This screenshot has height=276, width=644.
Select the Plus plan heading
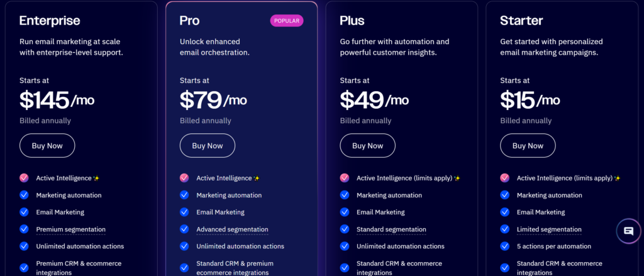point(352,21)
